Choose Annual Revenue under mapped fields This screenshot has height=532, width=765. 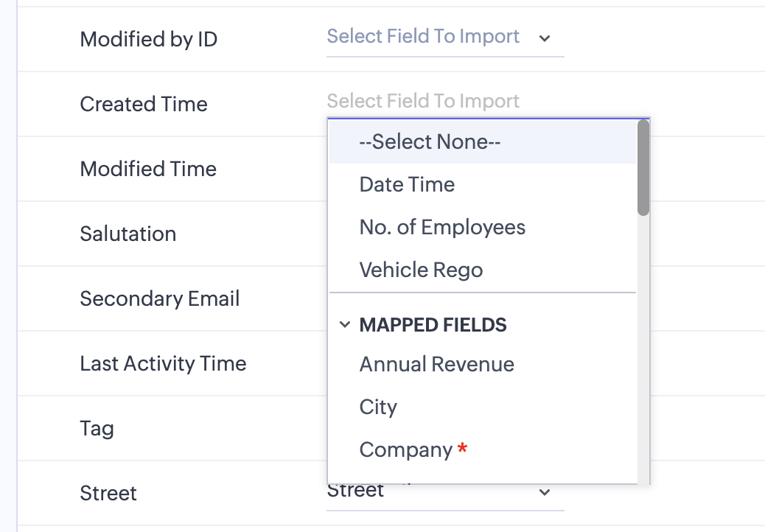point(436,364)
